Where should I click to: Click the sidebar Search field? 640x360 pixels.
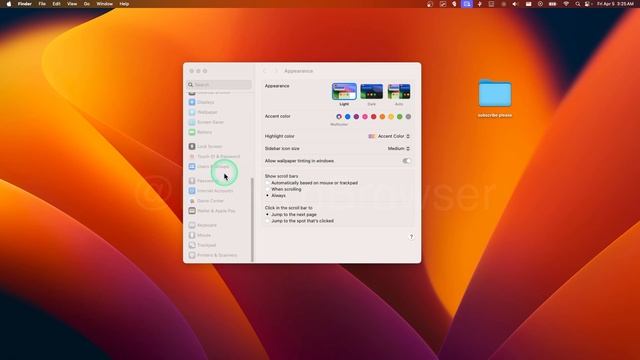point(219,84)
